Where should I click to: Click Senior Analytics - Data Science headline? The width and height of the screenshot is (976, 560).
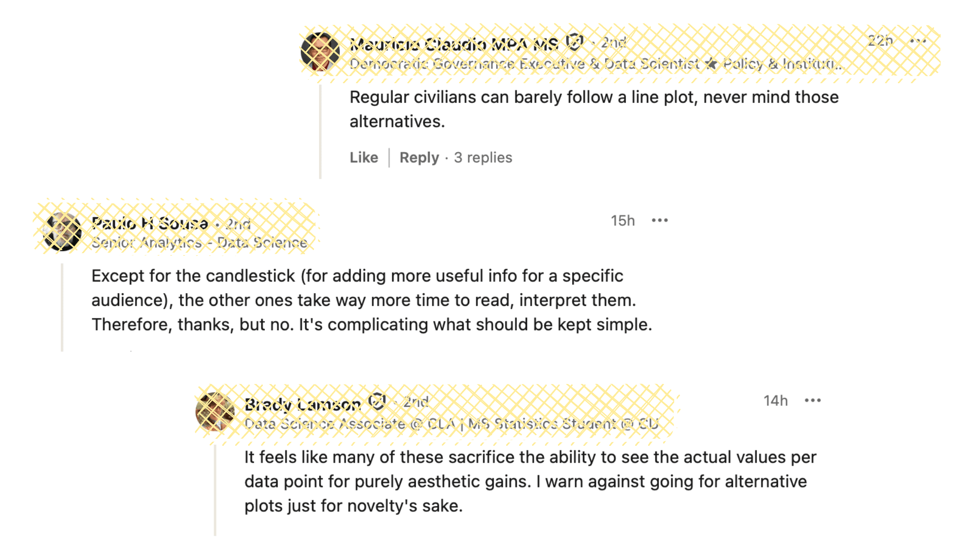coord(199,243)
